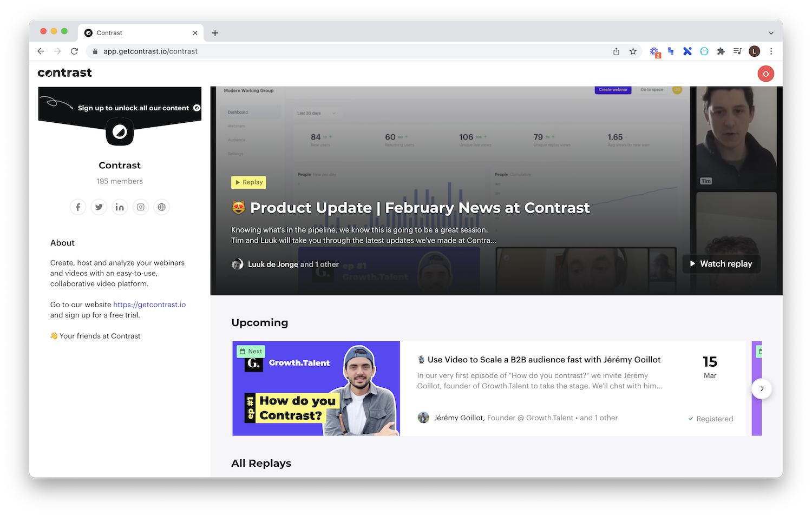Click the All Replays heading
The height and width of the screenshot is (516, 812).
261,463
